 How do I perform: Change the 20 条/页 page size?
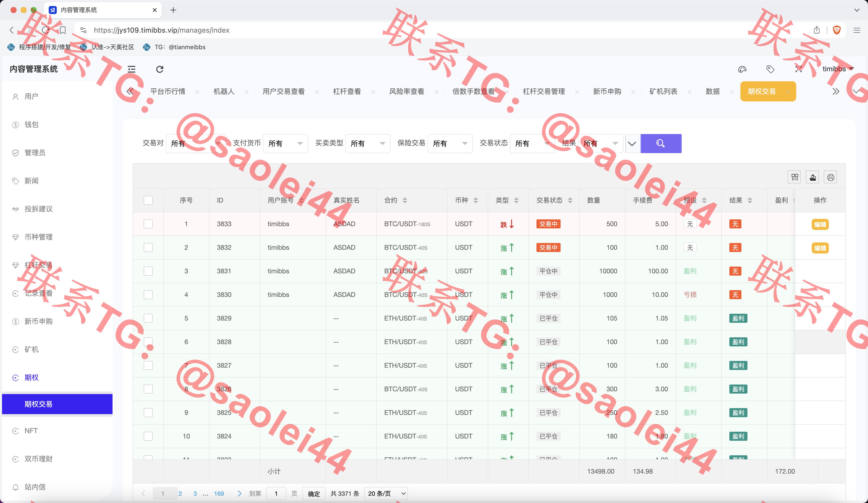pyautogui.click(x=386, y=493)
